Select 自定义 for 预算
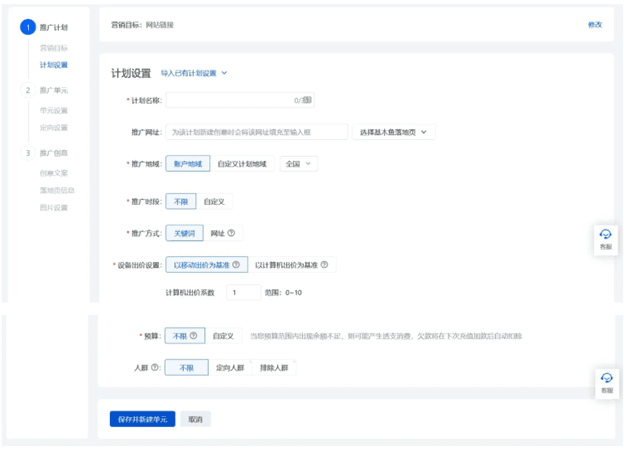 point(223,336)
